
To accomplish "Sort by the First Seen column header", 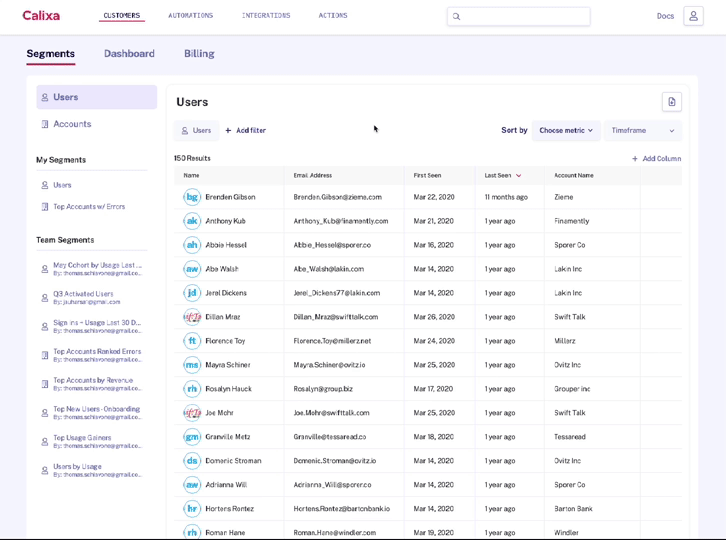I will coord(427,176).
